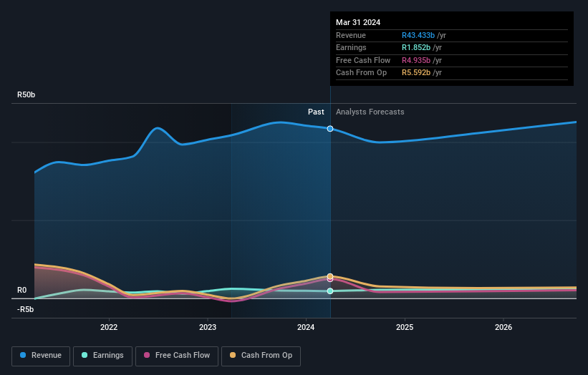Toggle the Revenue legend series

coord(41,356)
